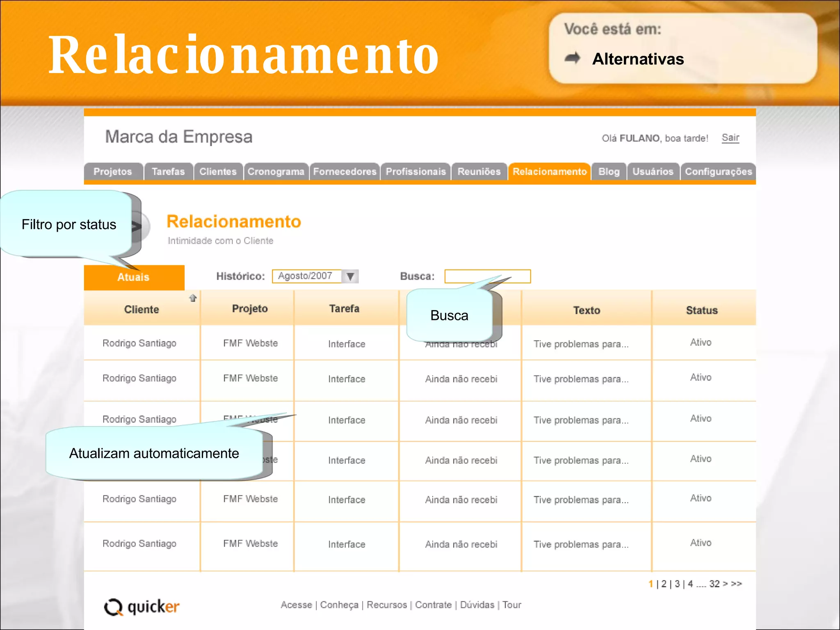Click FMF Webste in last row
The height and width of the screenshot is (630, 840).
pos(250,543)
